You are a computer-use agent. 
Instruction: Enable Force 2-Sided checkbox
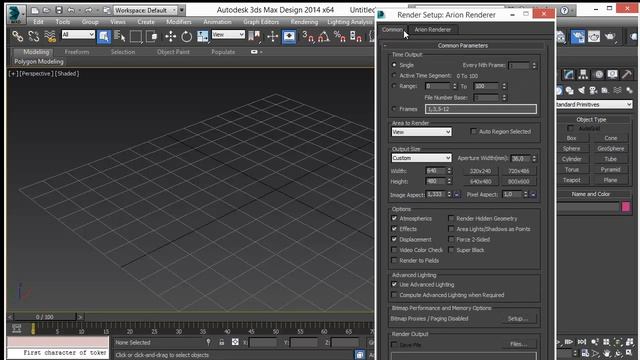451,240
